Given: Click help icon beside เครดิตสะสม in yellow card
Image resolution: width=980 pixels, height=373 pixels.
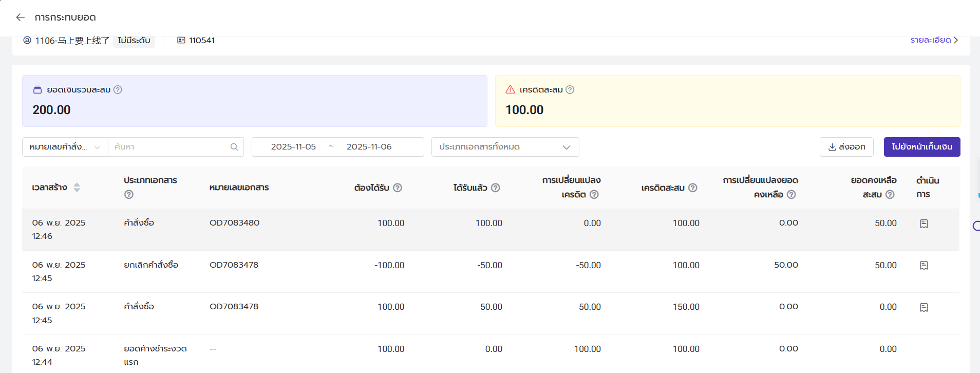Looking at the screenshot, I should click(x=570, y=90).
